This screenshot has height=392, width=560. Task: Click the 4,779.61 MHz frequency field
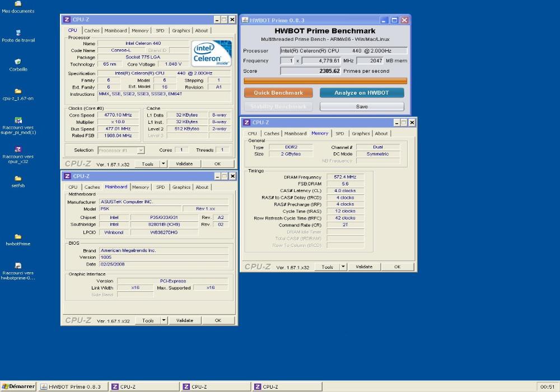(x=321, y=60)
